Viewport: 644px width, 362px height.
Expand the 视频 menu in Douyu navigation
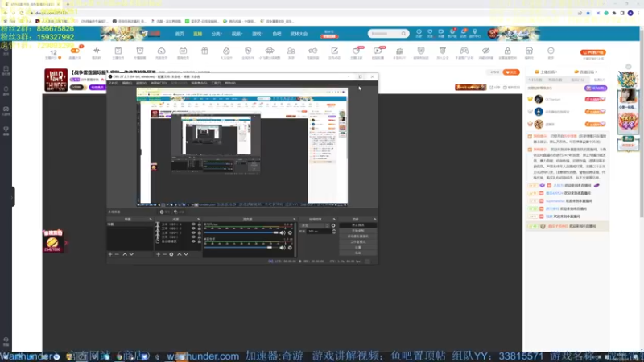coord(237,34)
